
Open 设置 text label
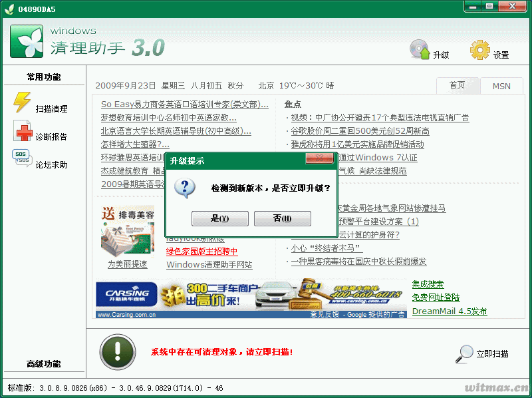pyautogui.click(x=501, y=55)
